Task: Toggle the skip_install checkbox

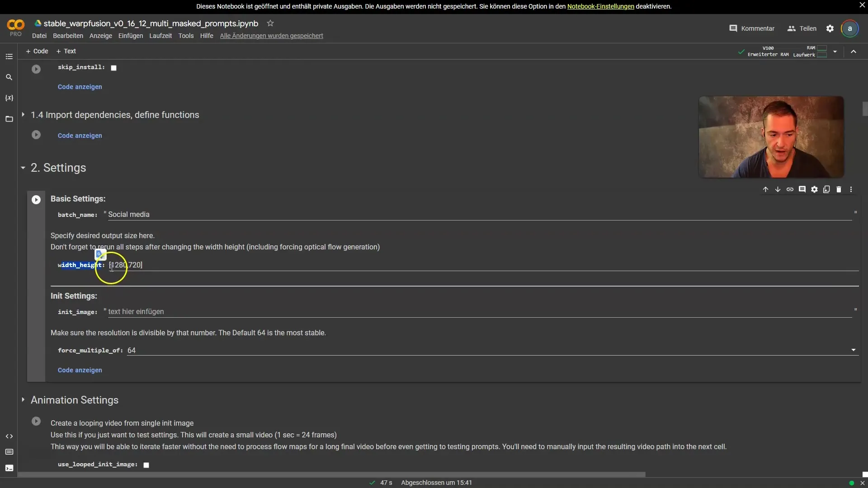Action: click(113, 67)
